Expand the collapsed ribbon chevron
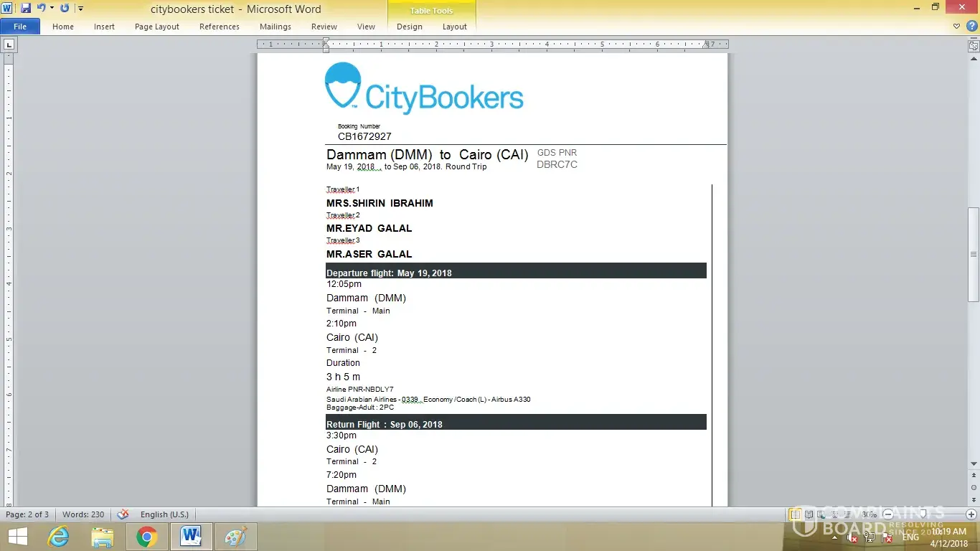The height and width of the screenshot is (551, 980). coord(957,27)
